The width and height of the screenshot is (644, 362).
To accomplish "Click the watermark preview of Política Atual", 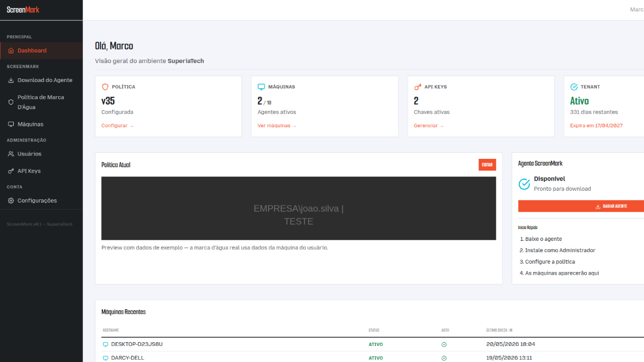I will tap(298, 208).
